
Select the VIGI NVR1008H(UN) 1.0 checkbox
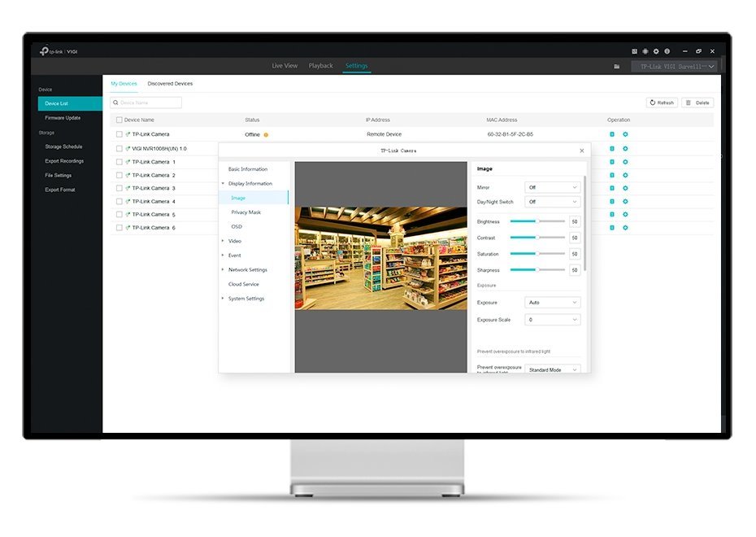[119, 149]
